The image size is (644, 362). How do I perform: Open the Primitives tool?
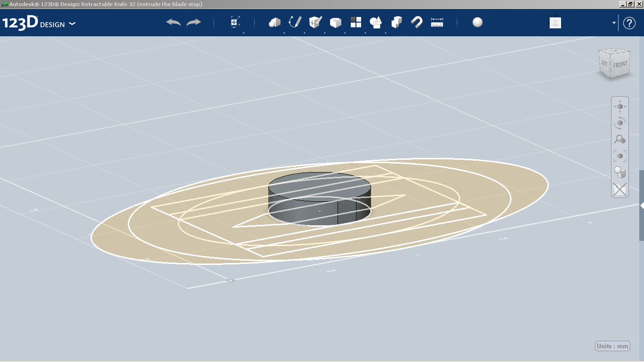(x=274, y=22)
